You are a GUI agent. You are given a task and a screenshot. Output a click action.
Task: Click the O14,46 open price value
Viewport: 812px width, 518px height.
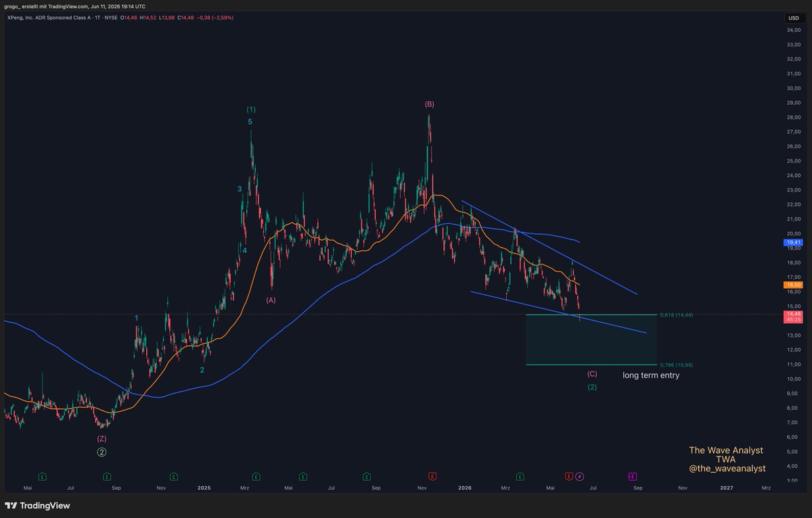click(130, 18)
